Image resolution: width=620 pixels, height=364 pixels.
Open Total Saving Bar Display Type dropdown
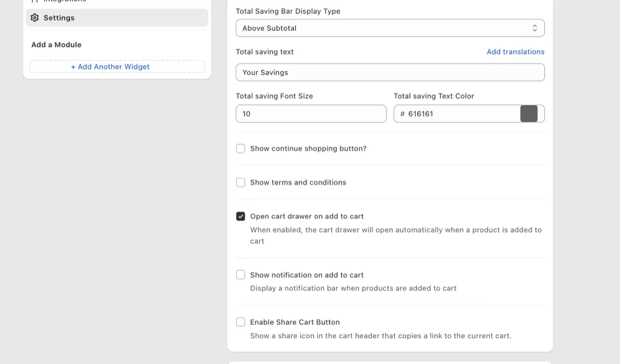(390, 28)
